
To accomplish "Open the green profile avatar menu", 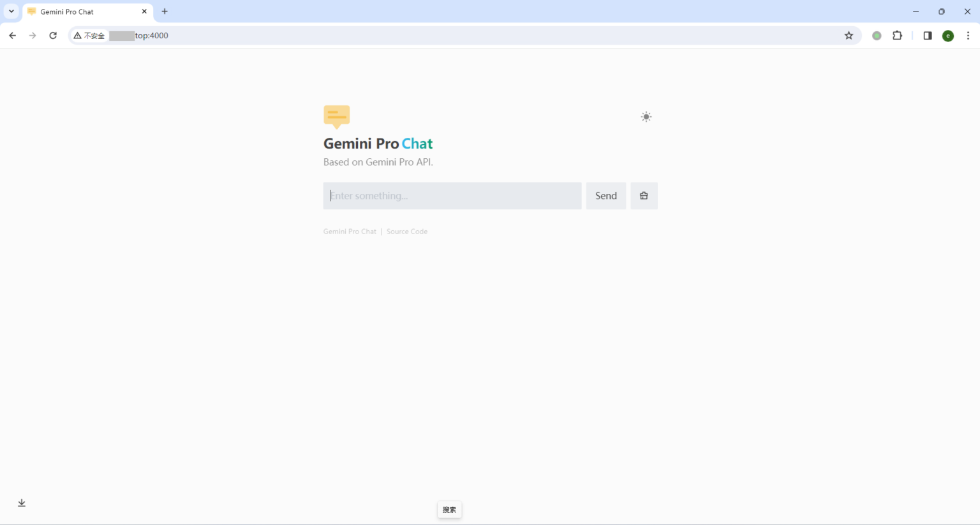I will coord(948,36).
